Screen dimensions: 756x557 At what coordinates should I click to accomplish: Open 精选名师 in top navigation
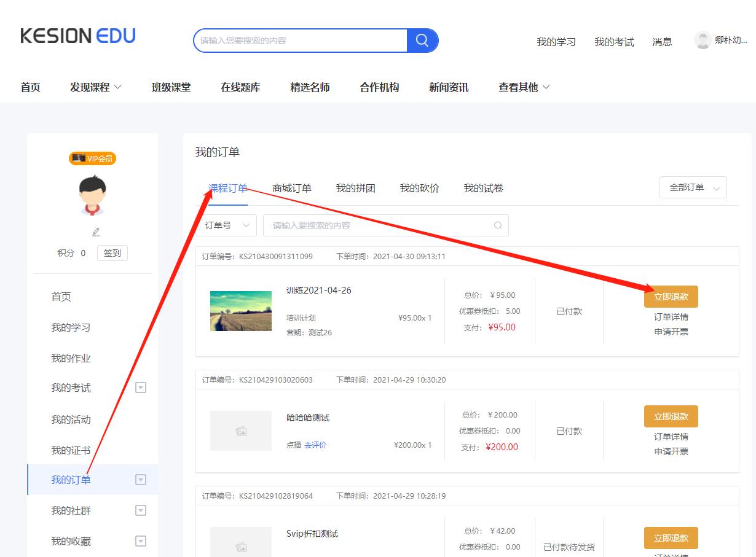point(310,87)
